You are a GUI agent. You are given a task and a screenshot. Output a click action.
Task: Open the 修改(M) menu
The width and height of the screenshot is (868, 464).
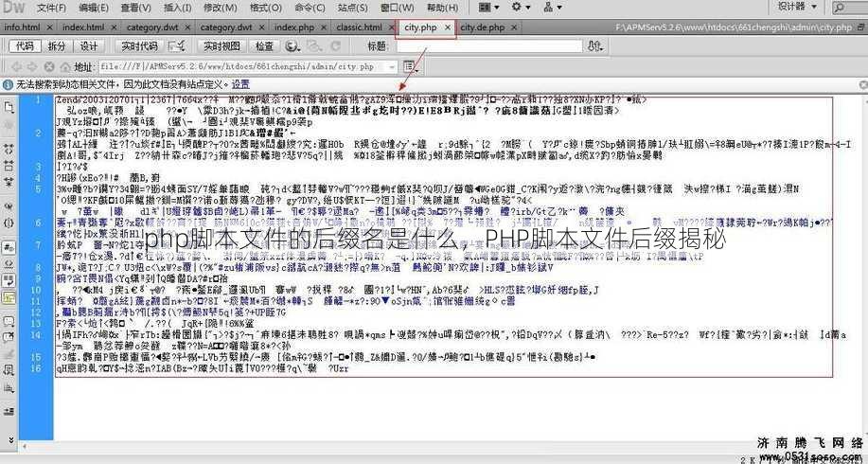pyautogui.click(x=220, y=8)
